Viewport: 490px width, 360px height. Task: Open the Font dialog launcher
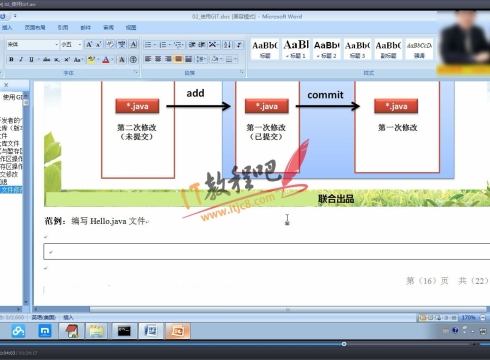click(136, 72)
